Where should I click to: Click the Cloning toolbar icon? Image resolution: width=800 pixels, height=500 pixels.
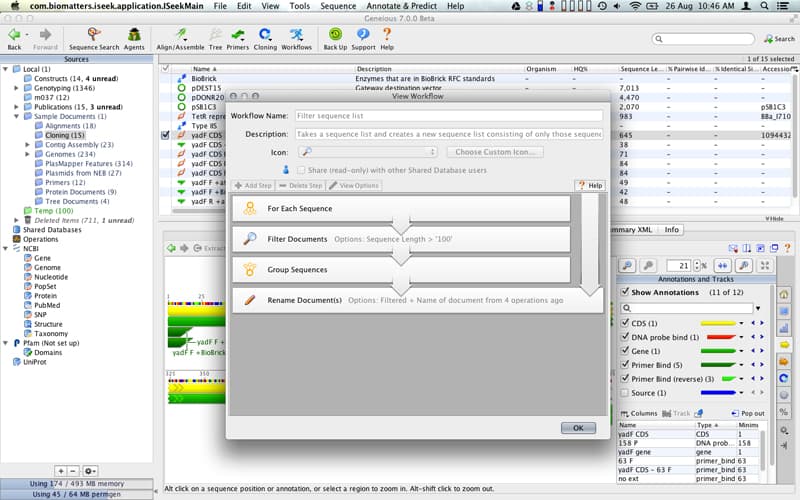265,39
